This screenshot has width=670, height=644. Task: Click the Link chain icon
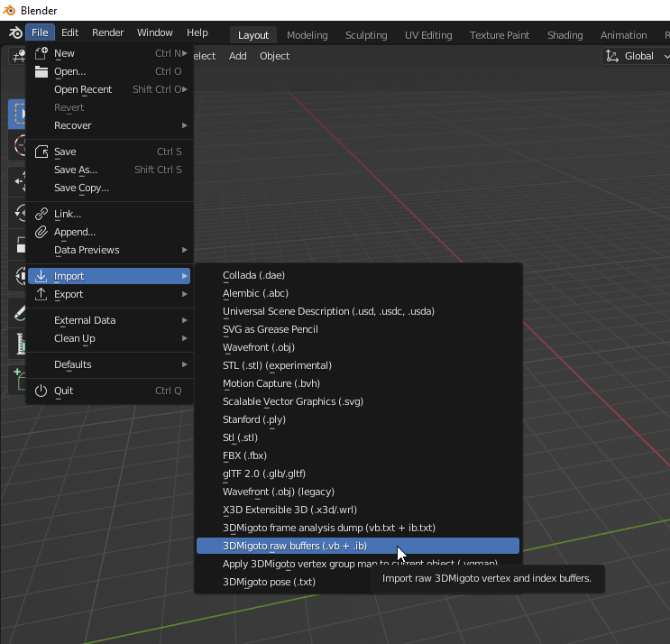point(41,214)
